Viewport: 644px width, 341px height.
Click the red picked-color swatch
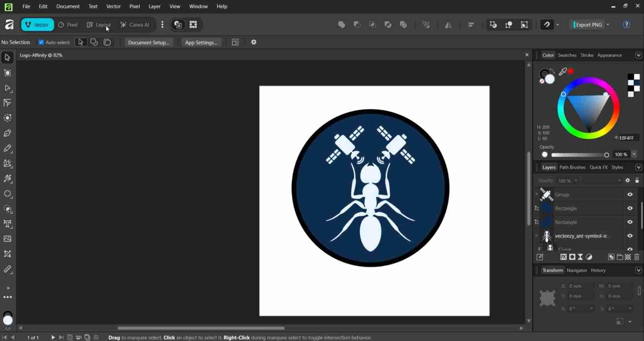tap(571, 71)
